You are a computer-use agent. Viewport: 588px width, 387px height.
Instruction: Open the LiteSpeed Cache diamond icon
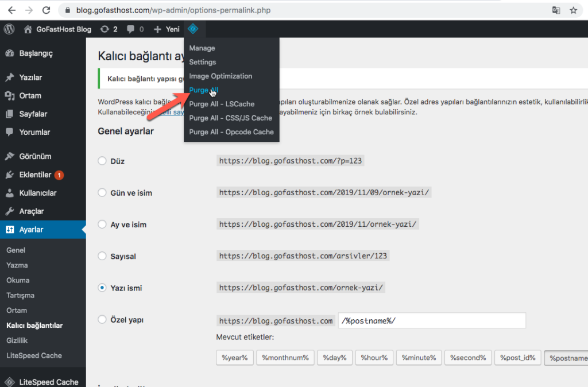pos(194,29)
